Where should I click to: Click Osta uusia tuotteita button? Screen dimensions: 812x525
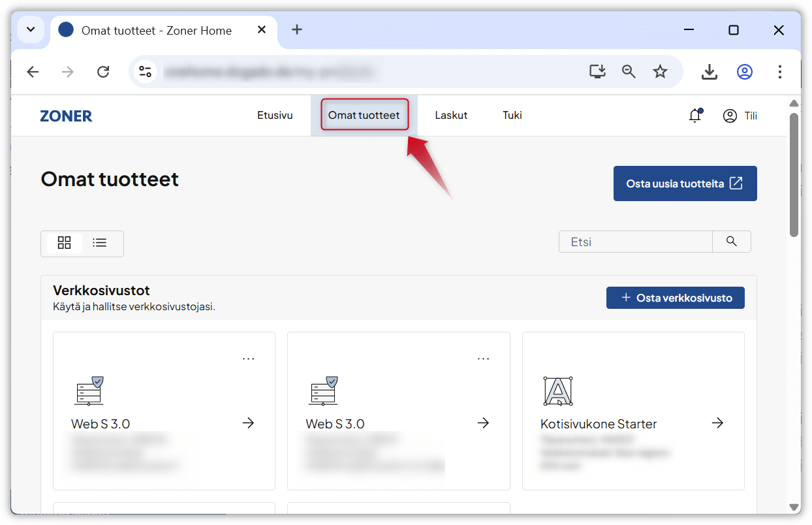click(x=685, y=183)
